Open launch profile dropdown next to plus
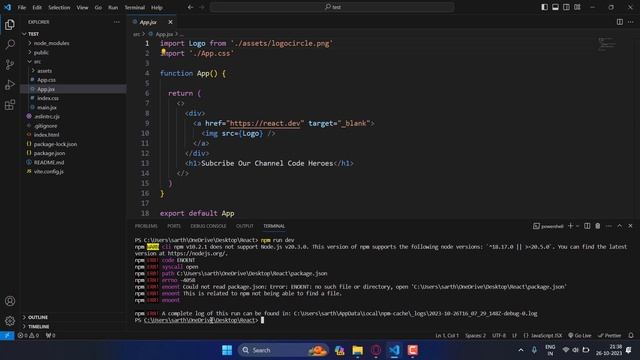 [577, 226]
